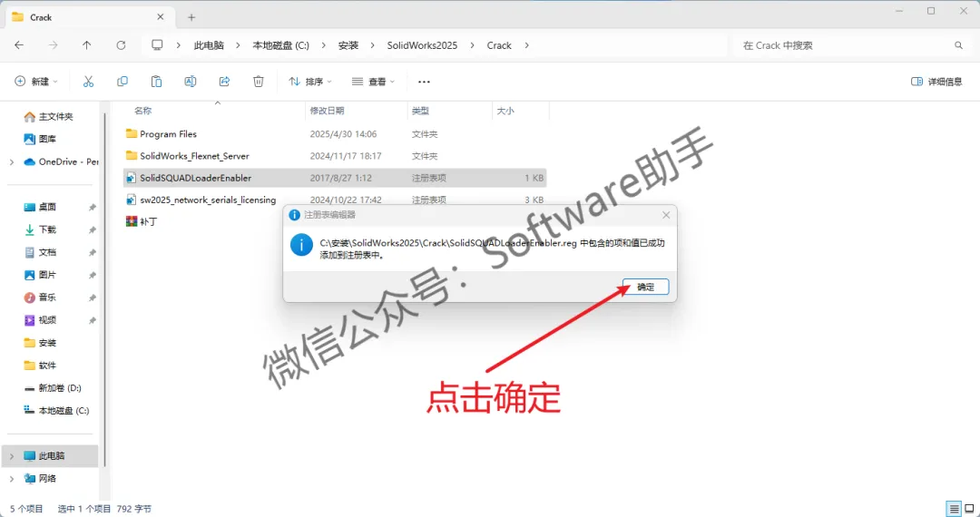
Task: Navigate up one folder level
Action: click(x=87, y=45)
